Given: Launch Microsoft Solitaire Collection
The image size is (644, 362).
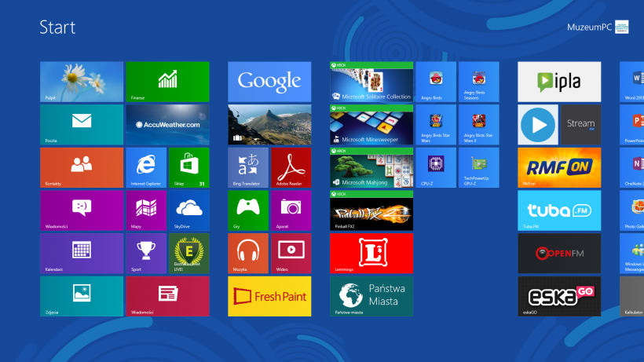Looking at the screenshot, I should [371, 82].
